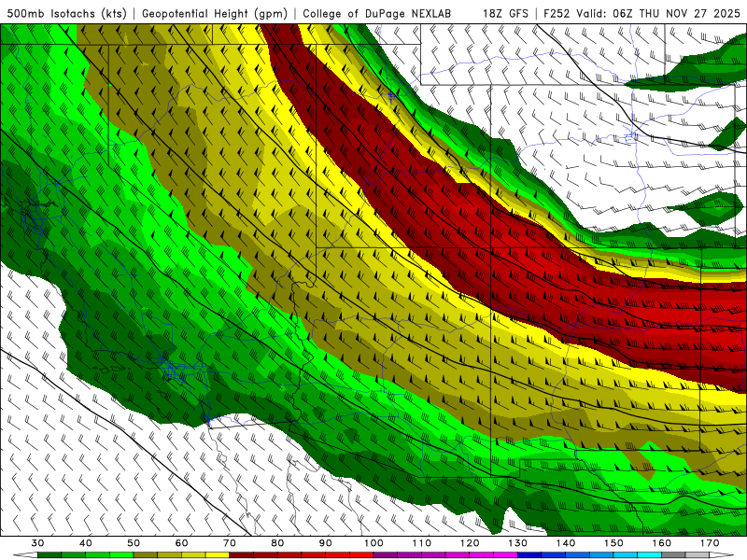Image resolution: width=747 pixels, height=560 pixels.
Task: Click the 150 label on the color scale
Action: 613,543
